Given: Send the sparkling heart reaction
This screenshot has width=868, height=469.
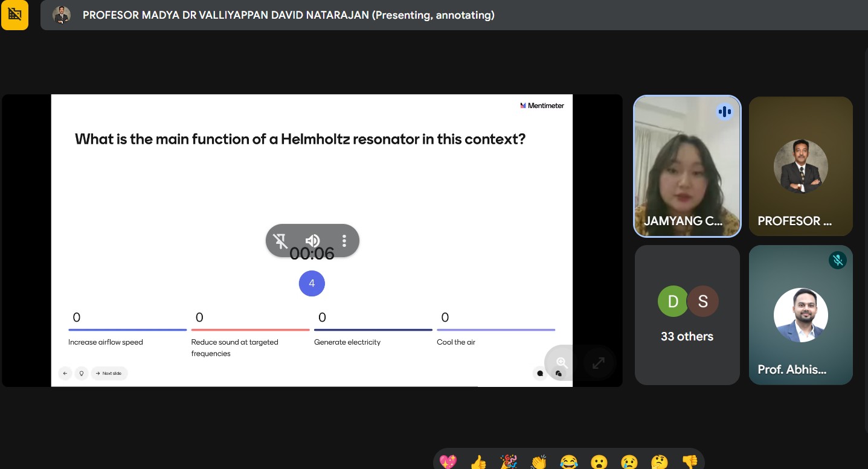Looking at the screenshot, I should [x=448, y=462].
